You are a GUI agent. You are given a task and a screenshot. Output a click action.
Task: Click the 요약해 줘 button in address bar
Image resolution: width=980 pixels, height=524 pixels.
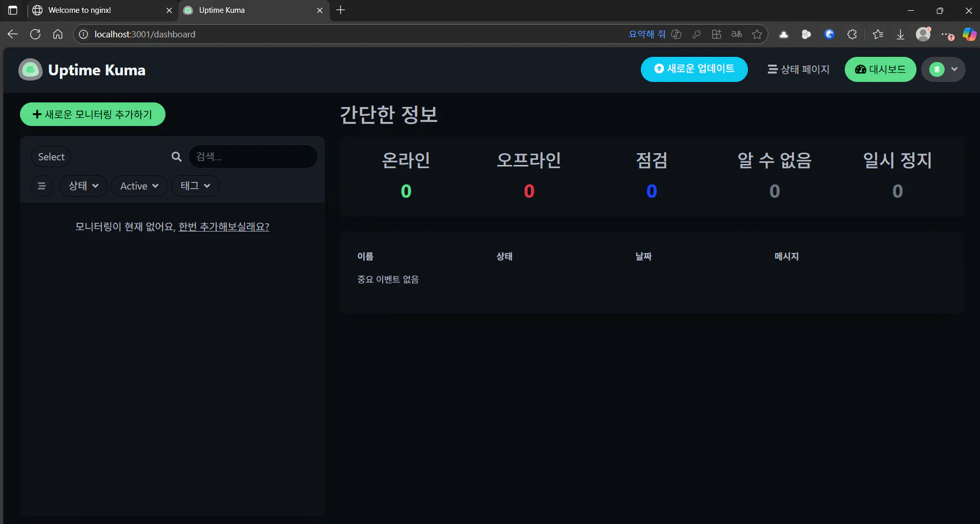click(647, 34)
